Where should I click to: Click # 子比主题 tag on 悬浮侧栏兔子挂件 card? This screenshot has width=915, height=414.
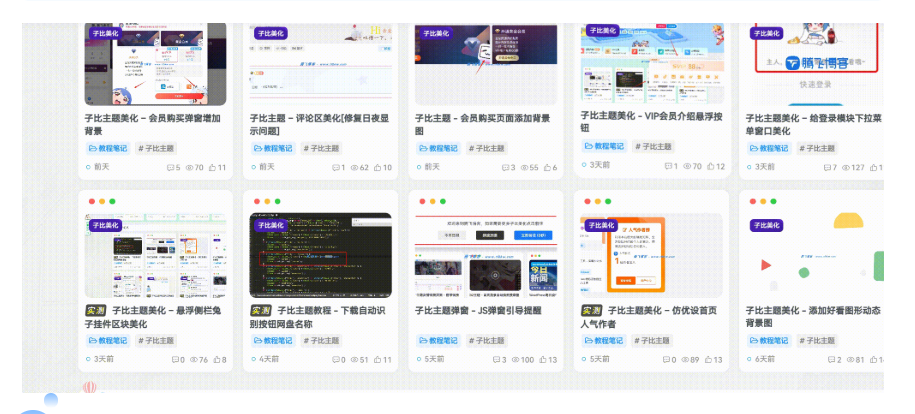156,340
